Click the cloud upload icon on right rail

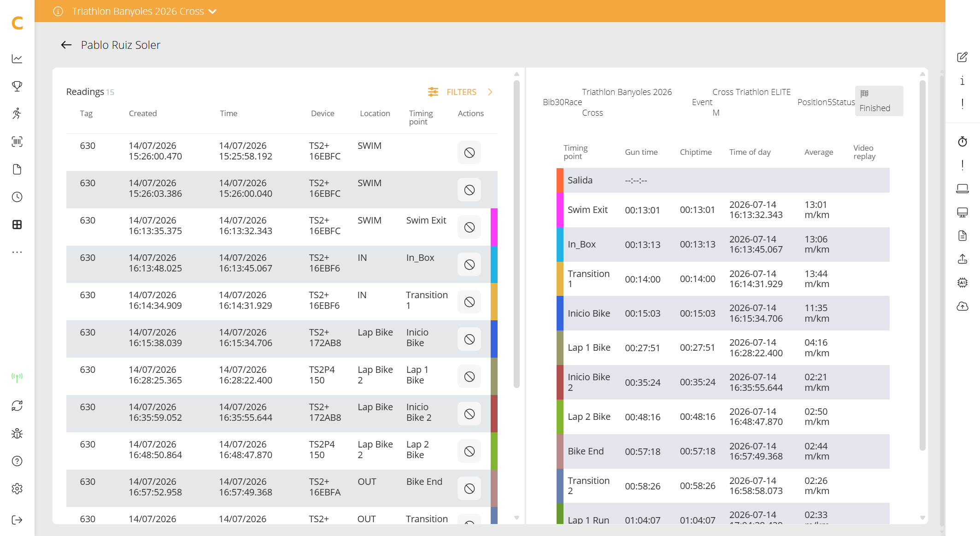(962, 306)
